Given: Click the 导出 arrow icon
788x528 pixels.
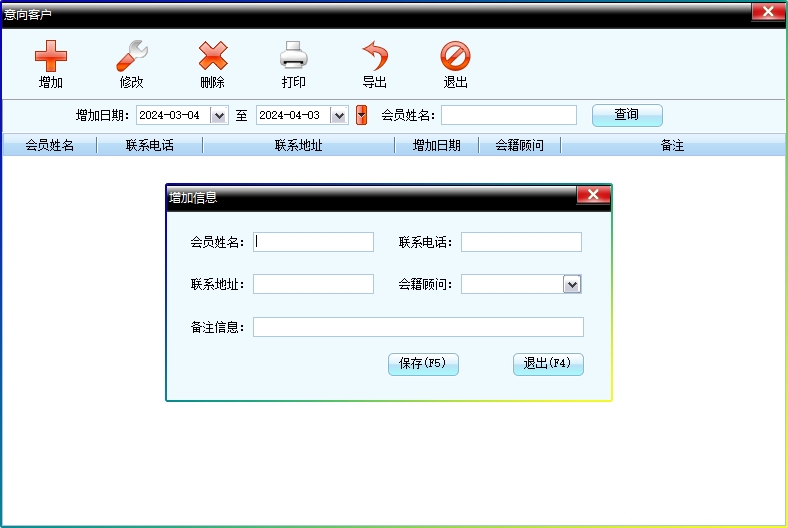Looking at the screenshot, I should click(375, 57).
